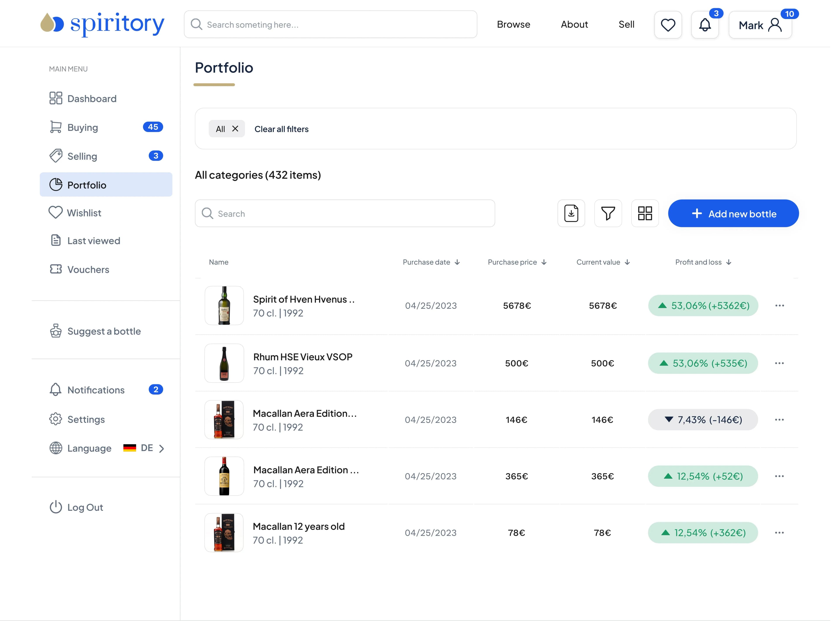Click the '5678€' purchase price cell

[x=517, y=306]
